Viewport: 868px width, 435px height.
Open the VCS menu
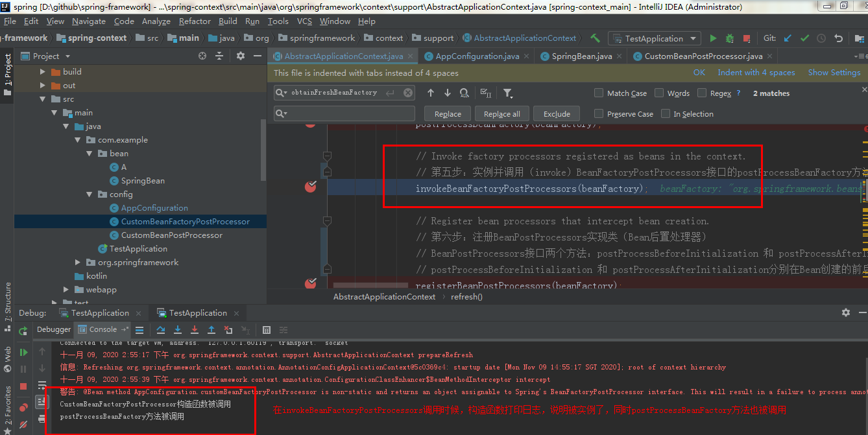[x=304, y=21]
